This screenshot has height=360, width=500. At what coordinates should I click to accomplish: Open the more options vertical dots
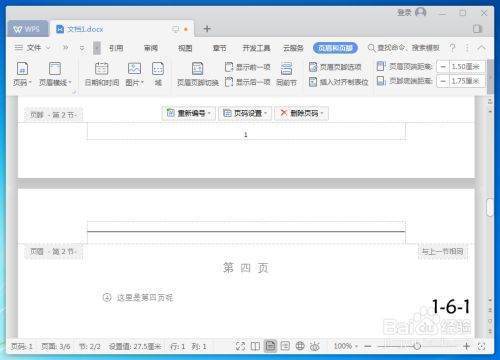(467, 48)
